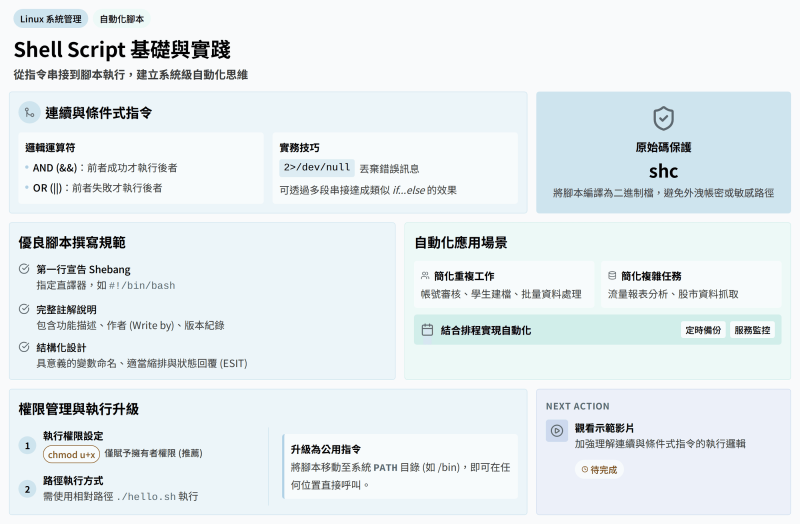Screen dimensions: 800x524
Task: Click the 執行權限設定 step title
Action: 73,436
